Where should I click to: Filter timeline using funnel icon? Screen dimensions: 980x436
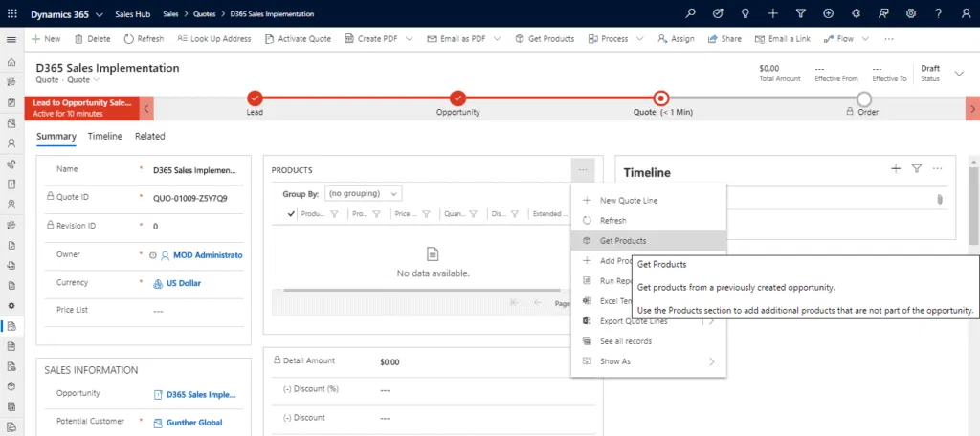[916, 168]
